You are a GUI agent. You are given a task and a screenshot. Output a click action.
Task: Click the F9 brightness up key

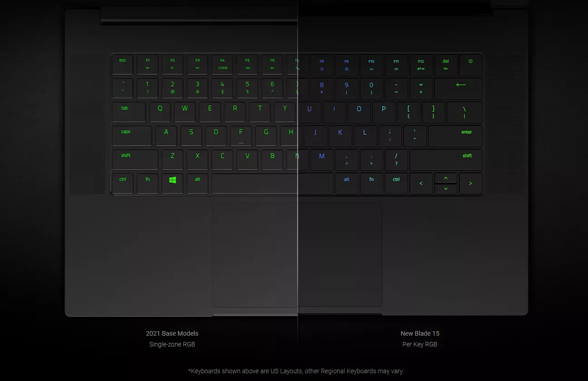[347, 65]
